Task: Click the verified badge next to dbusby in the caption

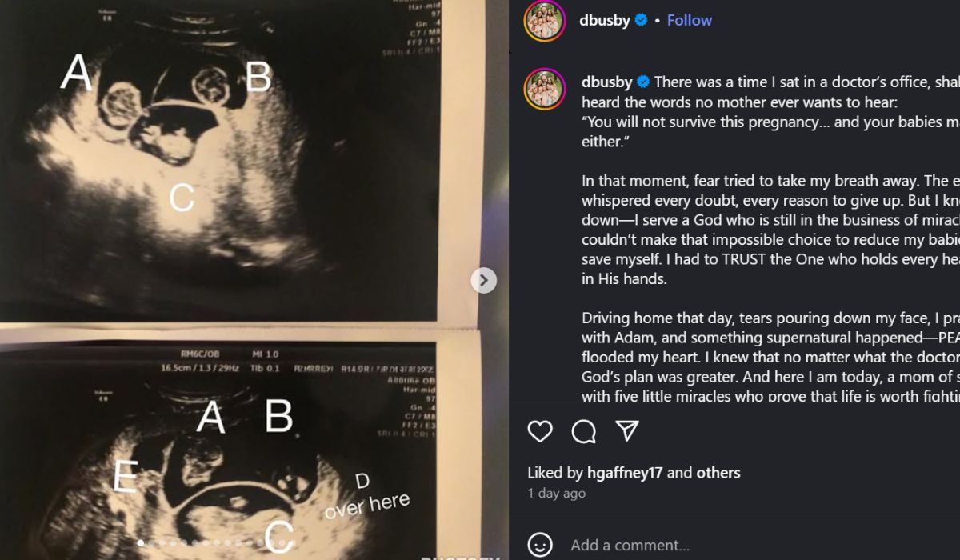Action: (x=644, y=80)
